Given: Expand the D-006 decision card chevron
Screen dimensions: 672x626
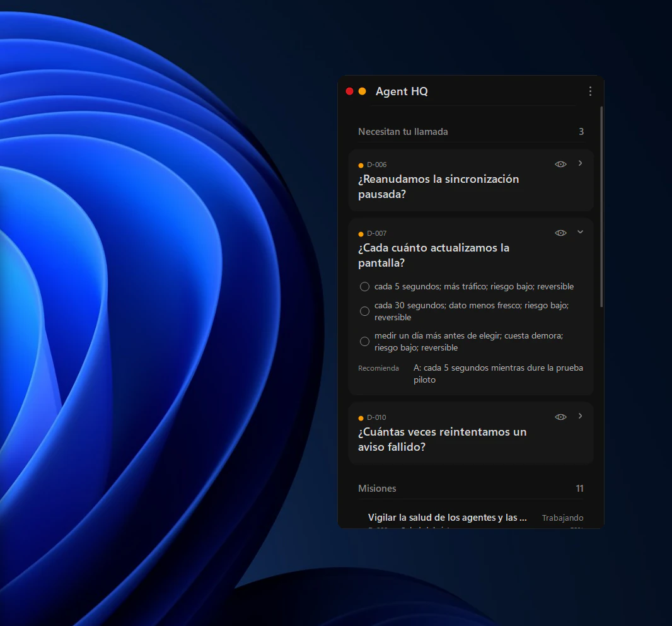Looking at the screenshot, I should [x=581, y=163].
